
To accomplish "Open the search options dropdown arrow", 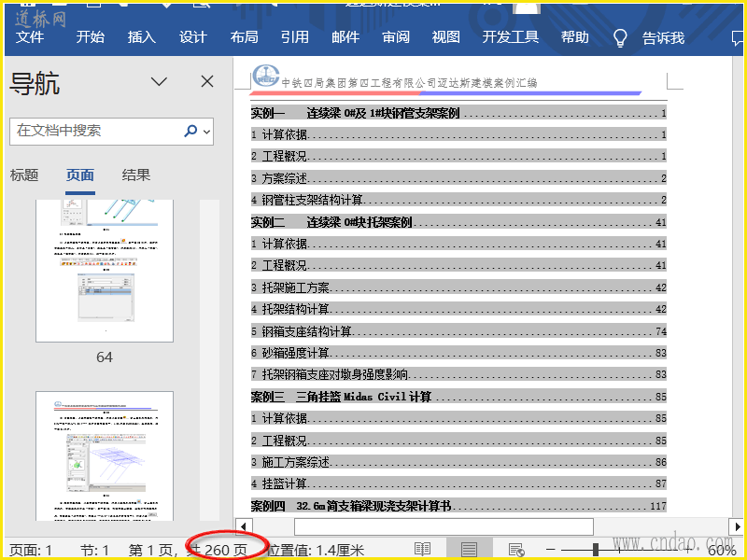I will 206,132.
